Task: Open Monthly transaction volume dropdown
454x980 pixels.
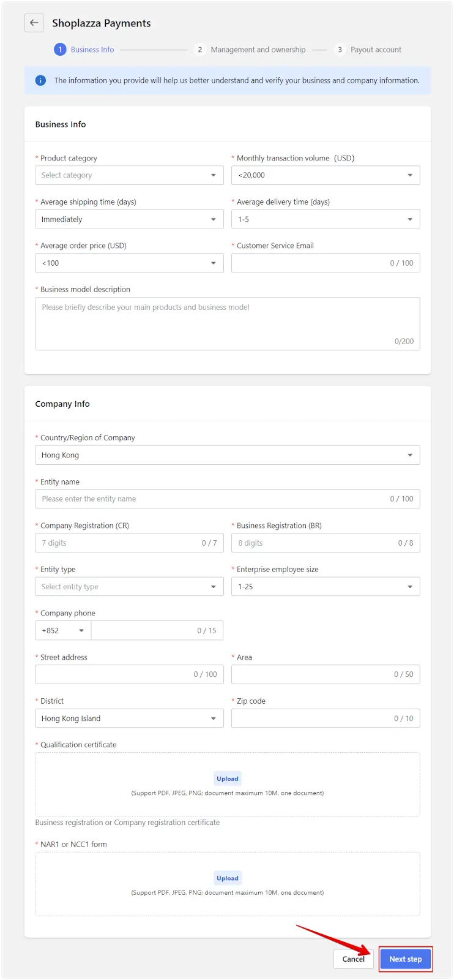Action: 326,175
